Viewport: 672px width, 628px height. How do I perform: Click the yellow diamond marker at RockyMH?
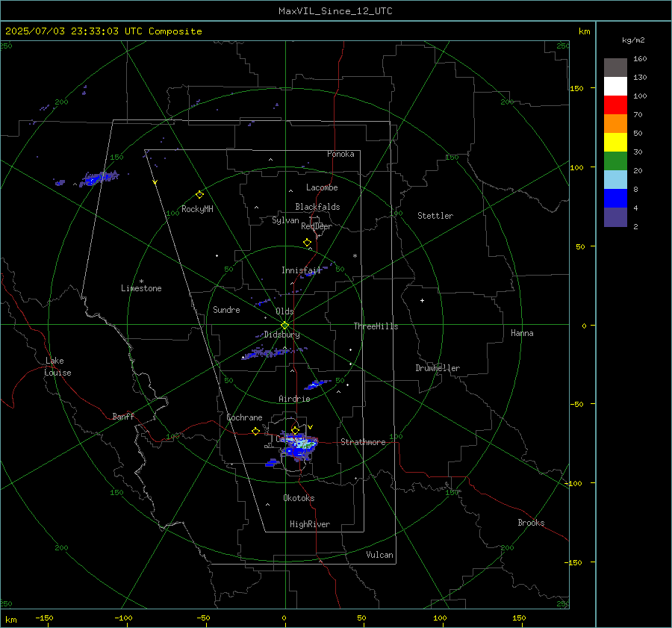coord(199,195)
